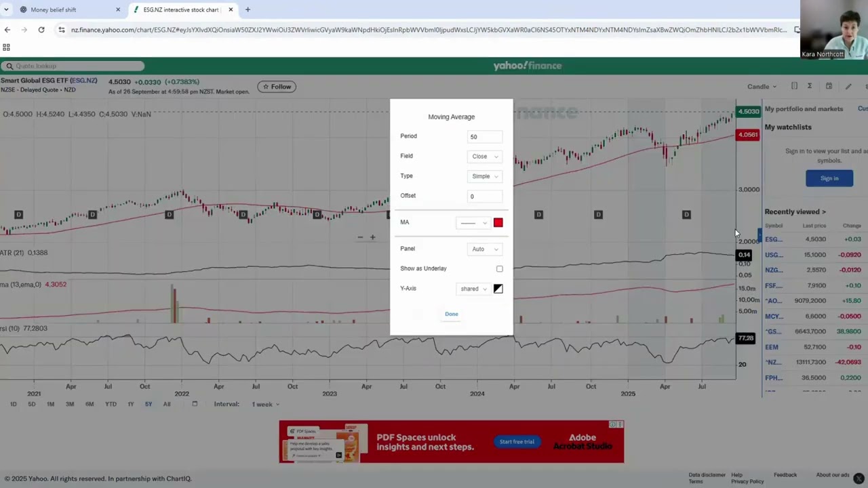Screen dimensions: 868x488
Task: Open the tab search chevron dropdown
Action: pos(6,9)
